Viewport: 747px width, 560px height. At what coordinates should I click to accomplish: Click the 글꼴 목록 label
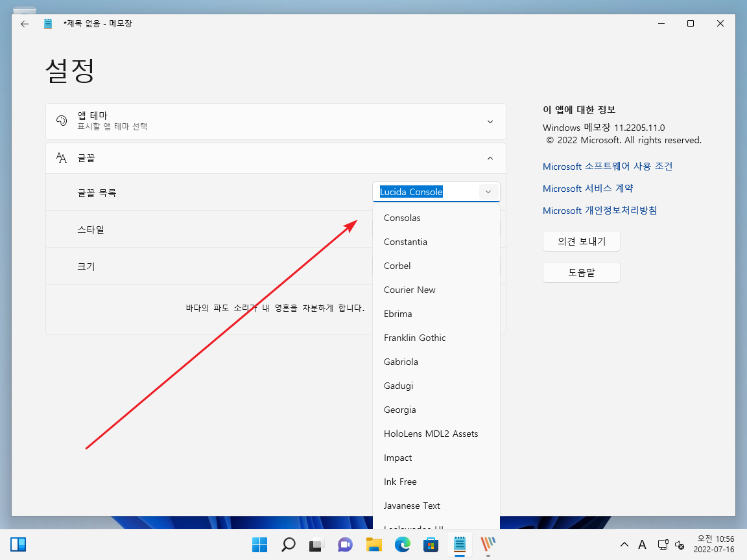click(97, 193)
